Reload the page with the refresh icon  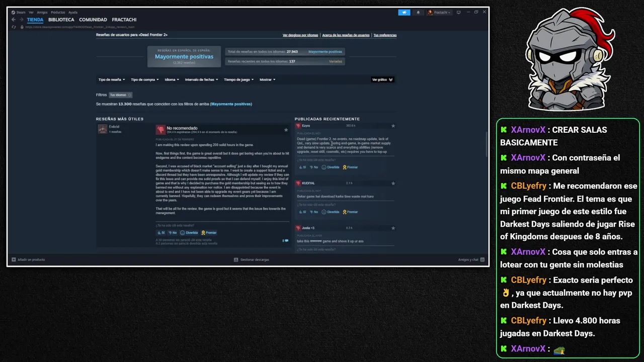click(x=14, y=27)
